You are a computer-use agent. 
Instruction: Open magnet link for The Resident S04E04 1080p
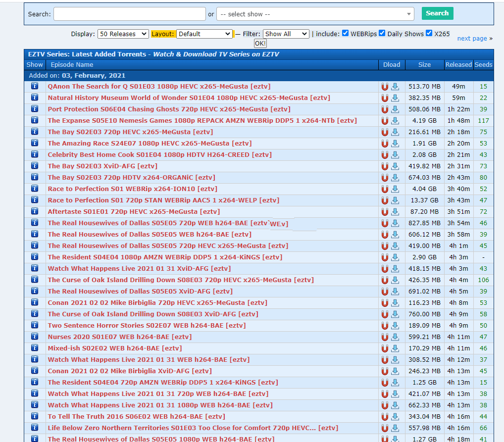385,257
